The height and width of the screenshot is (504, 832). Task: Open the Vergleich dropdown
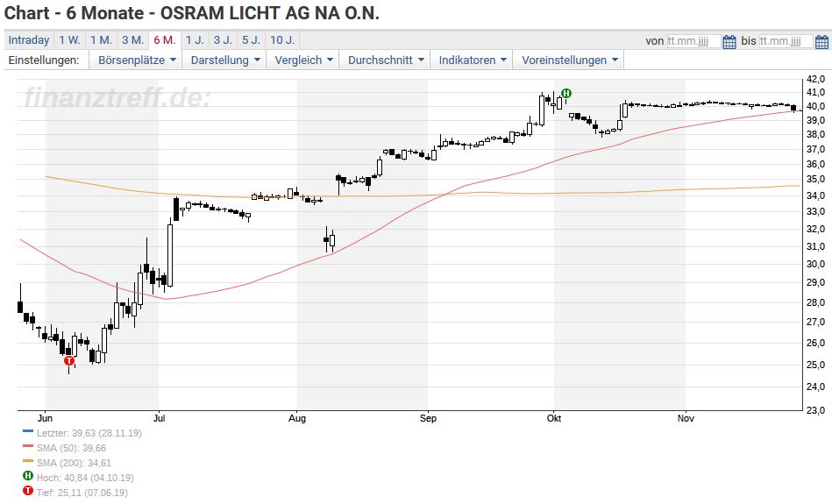click(x=303, y=60)
